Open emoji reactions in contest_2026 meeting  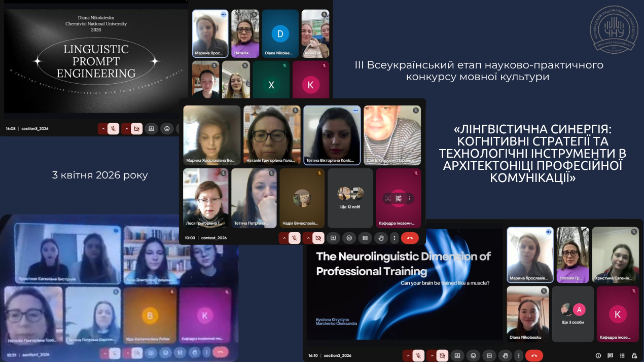349,237
